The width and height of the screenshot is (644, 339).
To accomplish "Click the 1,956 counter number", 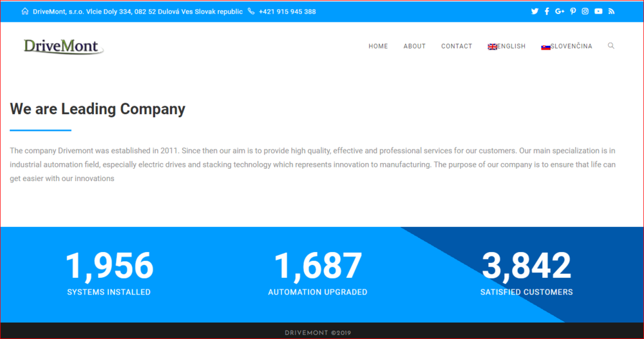I will pyautogui.click(x=109, y=266).
